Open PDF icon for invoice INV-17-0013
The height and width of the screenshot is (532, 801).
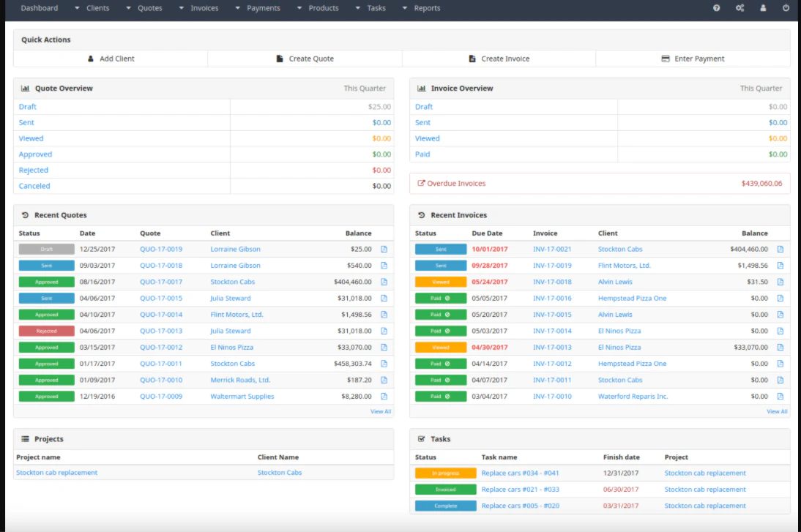tap(780, 347)
